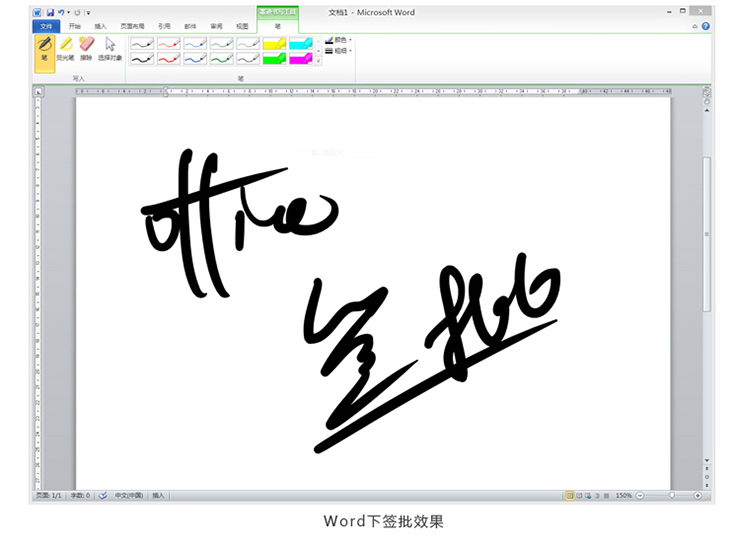This screenshot has height=552, width=740.
Task: Click the 中文(中国) language button
Action: [128, 495]
